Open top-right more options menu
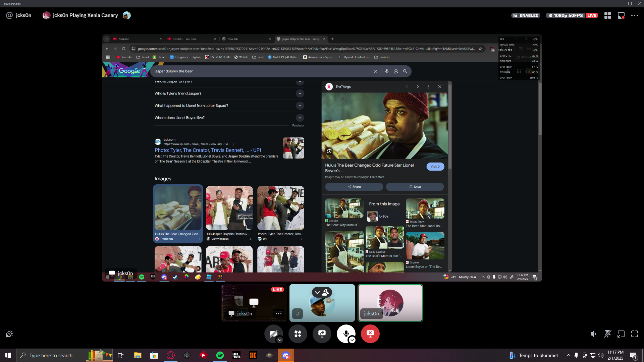This screenshot has width=644, height=362. point(634,15)
